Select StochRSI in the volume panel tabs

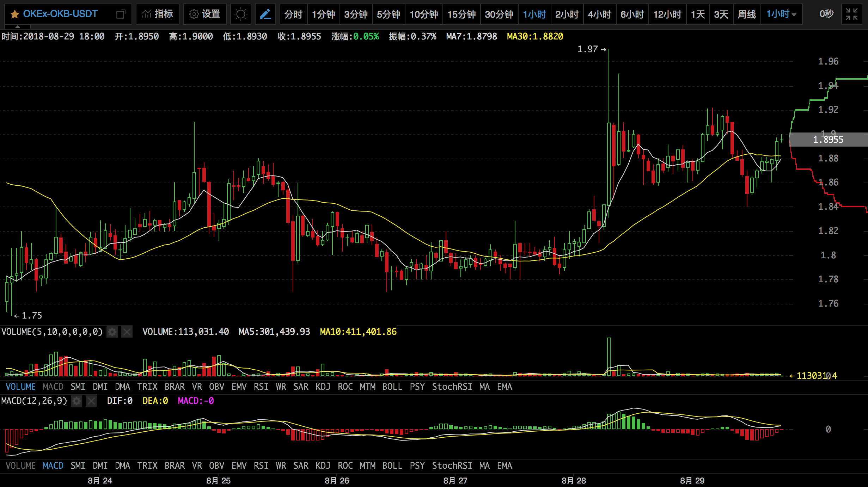pyautogui.click(x=452, y=387)
